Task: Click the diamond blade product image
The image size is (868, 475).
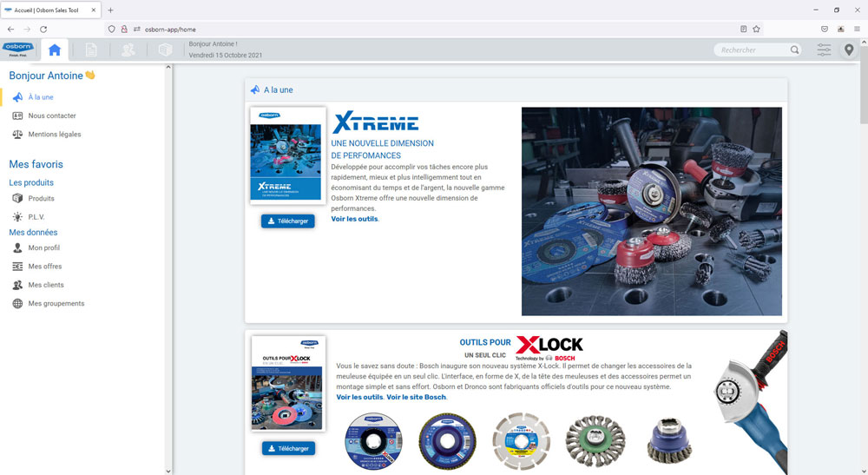Action: coord(521,441)
